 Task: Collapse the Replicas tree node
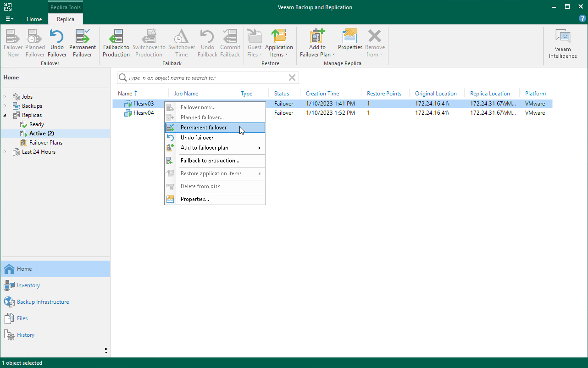pyautogui.click(x=5, y=115)
